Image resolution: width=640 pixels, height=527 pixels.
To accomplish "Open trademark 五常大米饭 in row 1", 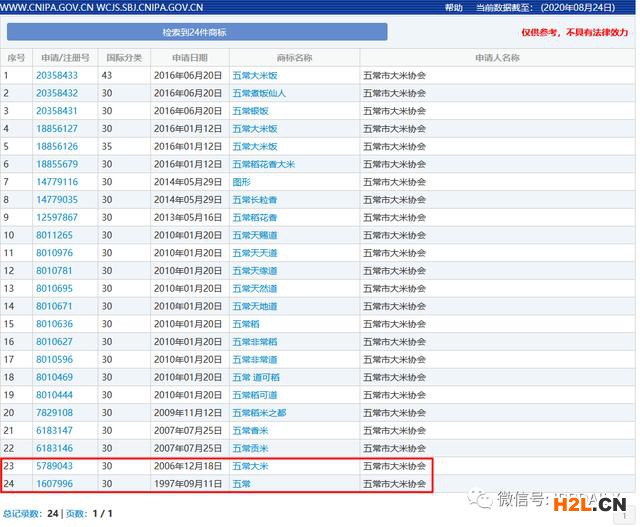I will 255,76.
